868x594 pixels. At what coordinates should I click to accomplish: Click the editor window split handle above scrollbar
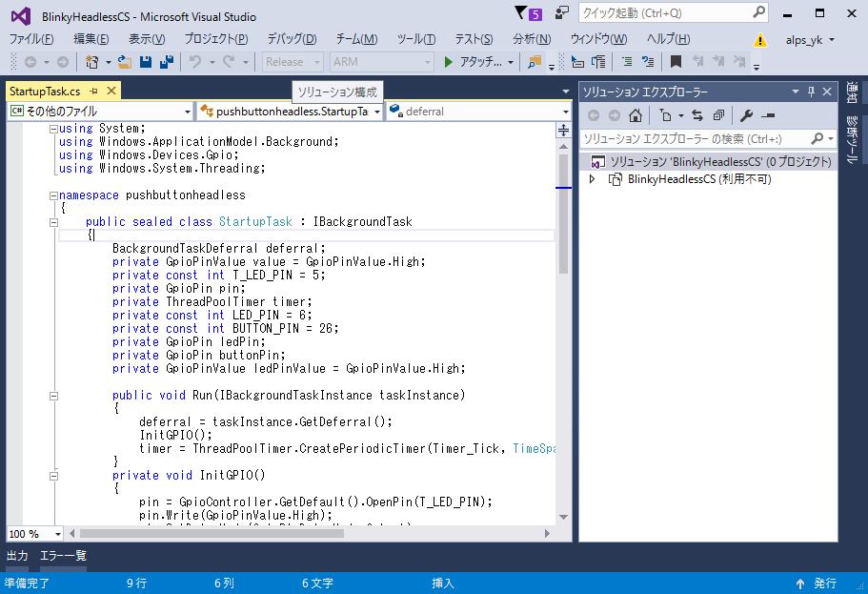563,131
